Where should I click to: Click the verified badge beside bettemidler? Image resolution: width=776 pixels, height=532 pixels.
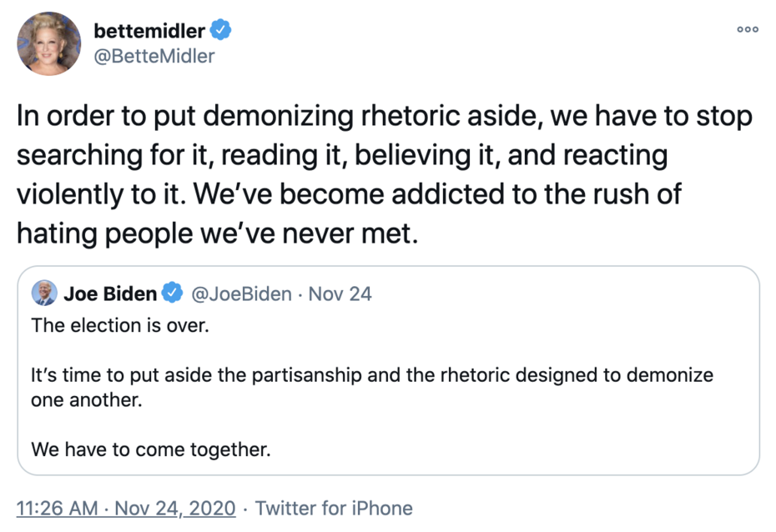point(221,32)
